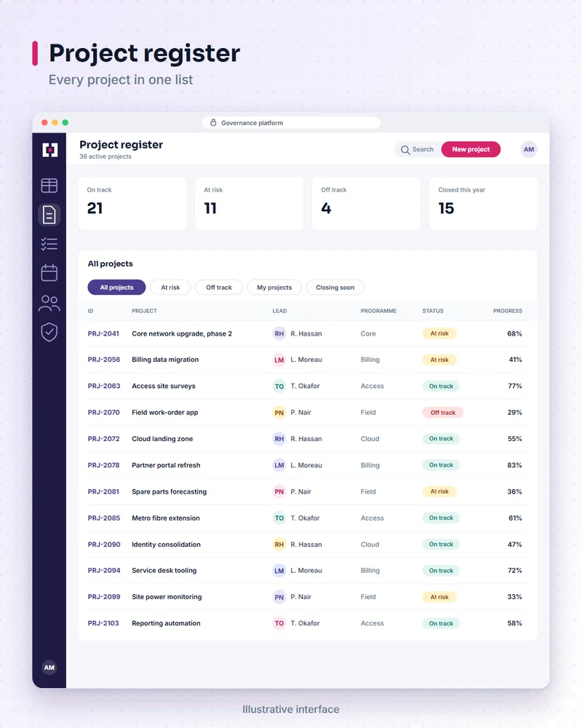This screenshot has width=582, height=728.
Task: Open the AM profile avatar in header
Action: (529, 149)
